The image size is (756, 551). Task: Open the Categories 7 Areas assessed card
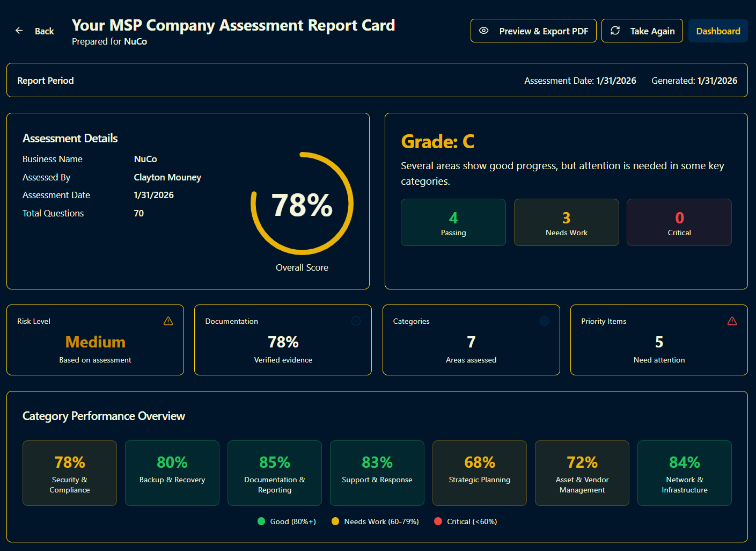(471, 340)
